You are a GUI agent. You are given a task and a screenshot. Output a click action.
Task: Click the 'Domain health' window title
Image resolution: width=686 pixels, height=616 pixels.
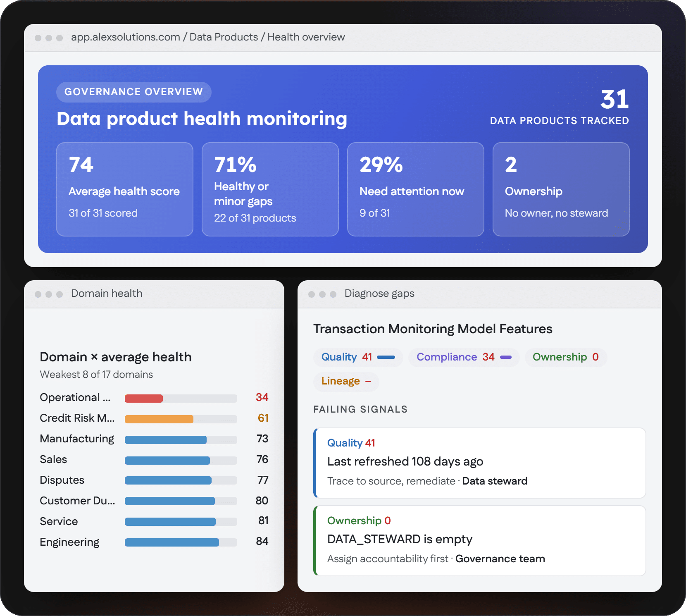pos(107,294)
